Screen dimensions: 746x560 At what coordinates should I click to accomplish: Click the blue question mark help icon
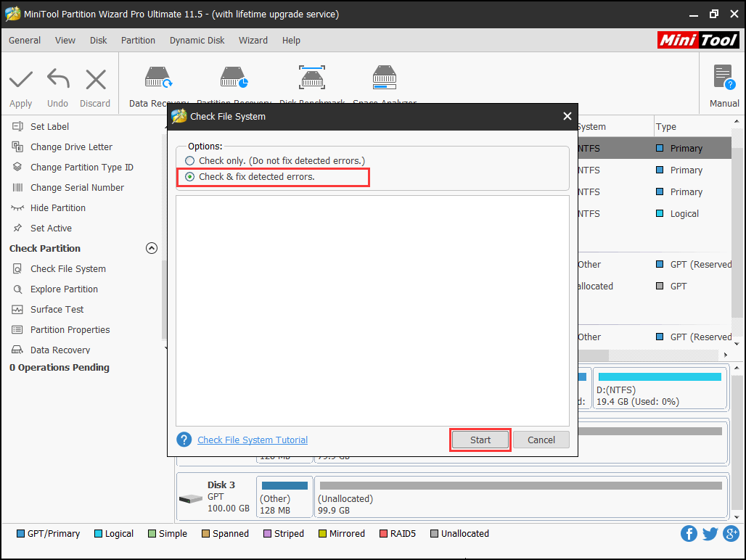[x=184, y=440]
